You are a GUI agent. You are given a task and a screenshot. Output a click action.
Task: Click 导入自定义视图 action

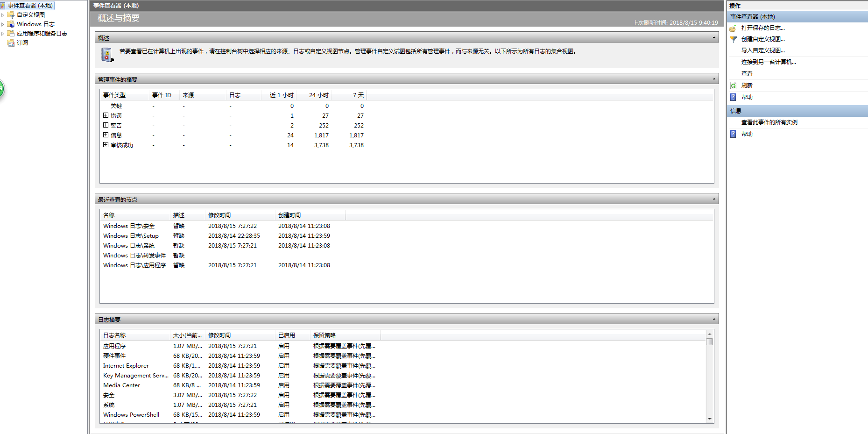762,50
